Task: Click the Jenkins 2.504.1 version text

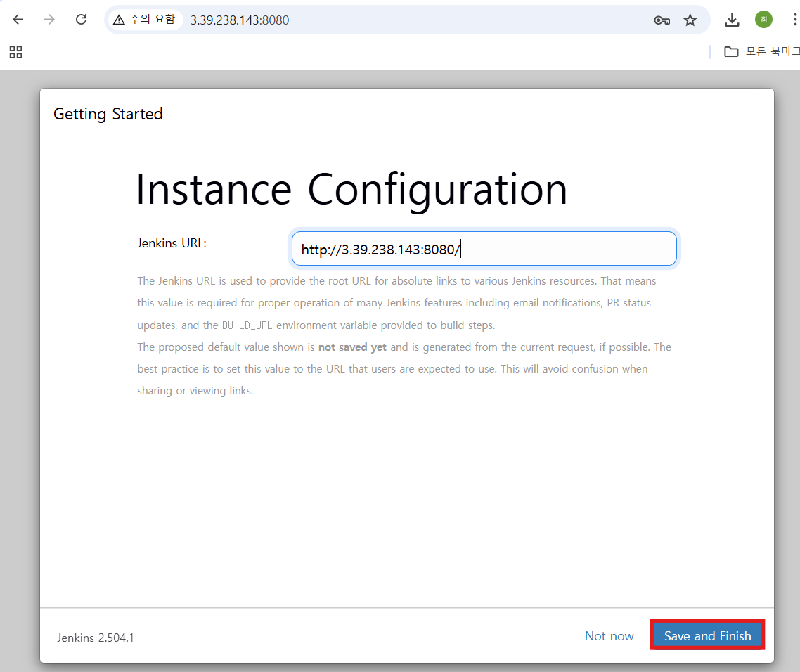Action: click(96, 638)
